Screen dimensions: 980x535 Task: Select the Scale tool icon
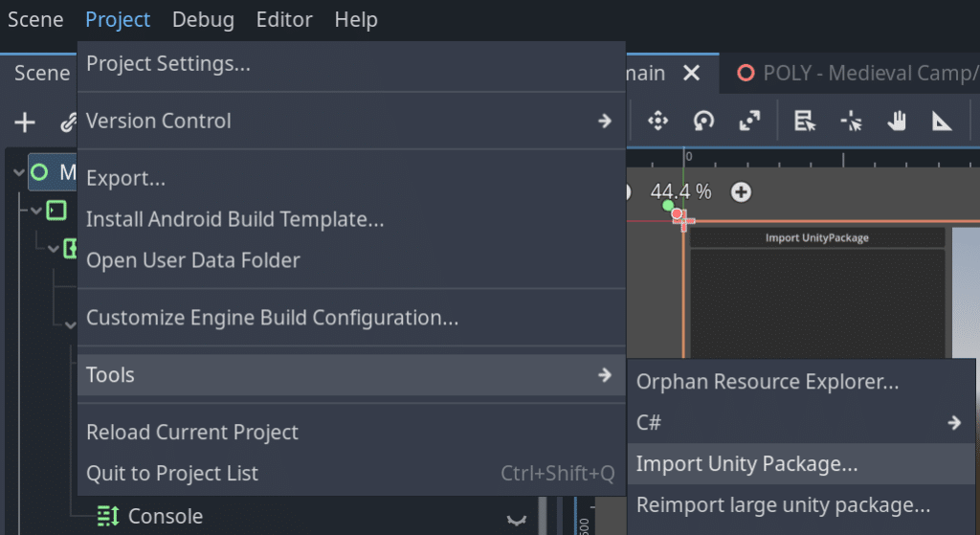(749, 121)
